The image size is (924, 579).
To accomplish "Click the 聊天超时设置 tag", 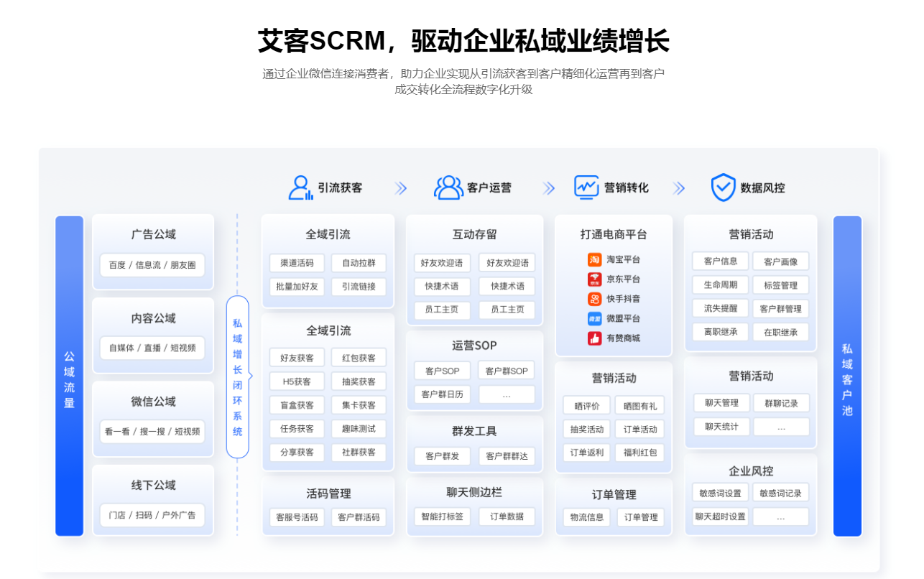I will click(x=720, y=517).
